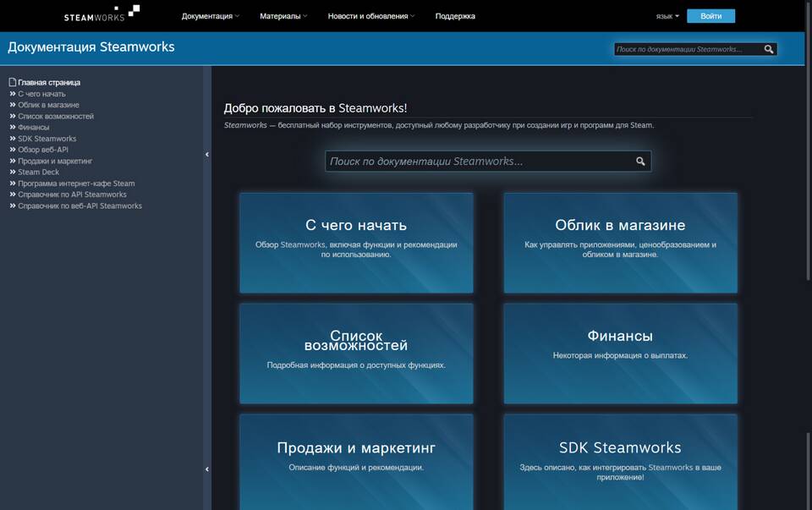
Task: Expand the chevron next to SDK Steamworks sidebar
Action: pyautogui.click(x=13, y=138)
